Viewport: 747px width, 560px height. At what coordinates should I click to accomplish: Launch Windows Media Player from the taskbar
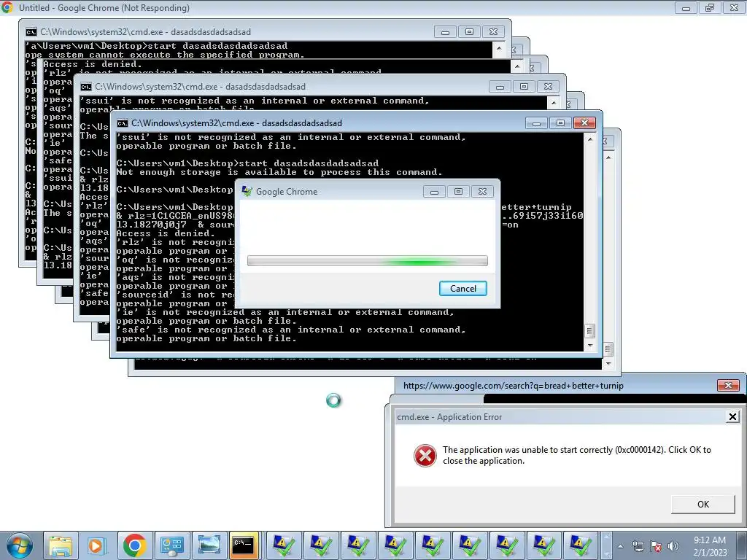[x=97, y=545]
